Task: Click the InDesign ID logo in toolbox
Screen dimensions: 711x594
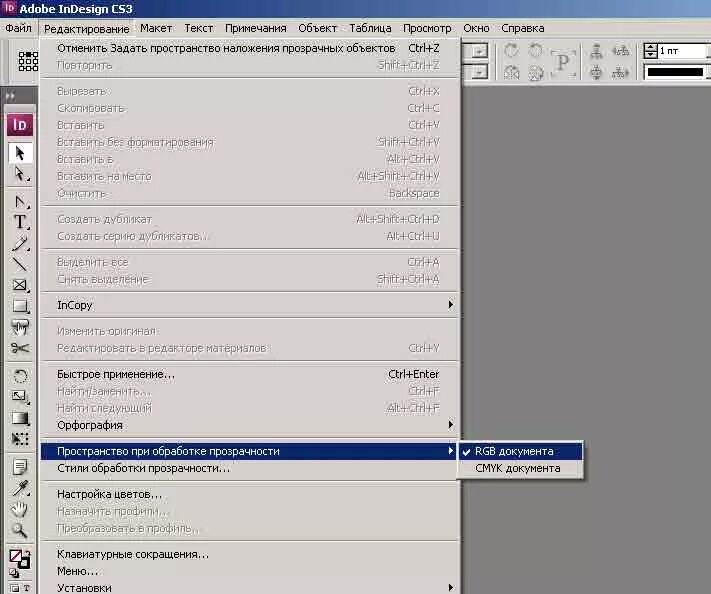Action: 19,125
